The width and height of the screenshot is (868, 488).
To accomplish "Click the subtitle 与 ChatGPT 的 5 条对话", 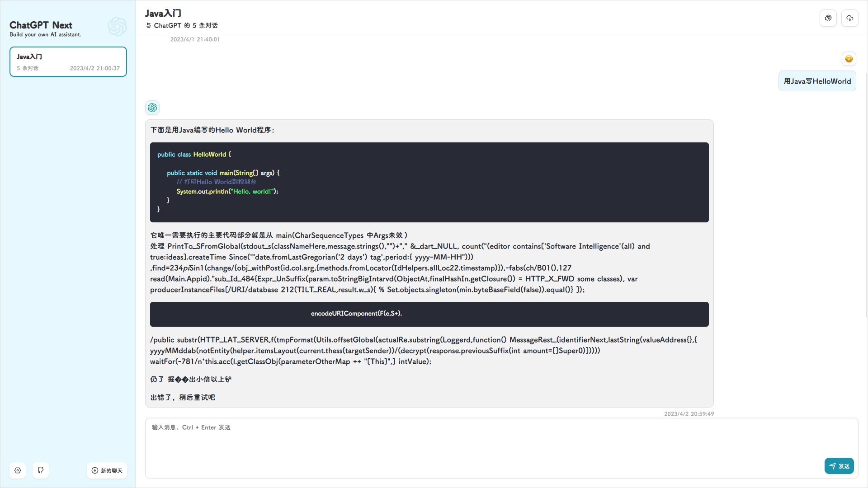I will point(181,26).
